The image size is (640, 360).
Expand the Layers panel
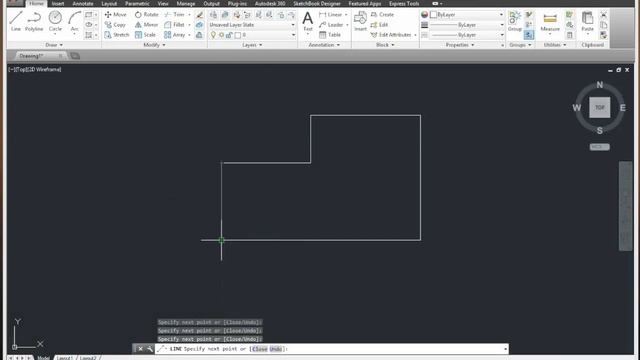pyautogui.click(x=252, y=45)
